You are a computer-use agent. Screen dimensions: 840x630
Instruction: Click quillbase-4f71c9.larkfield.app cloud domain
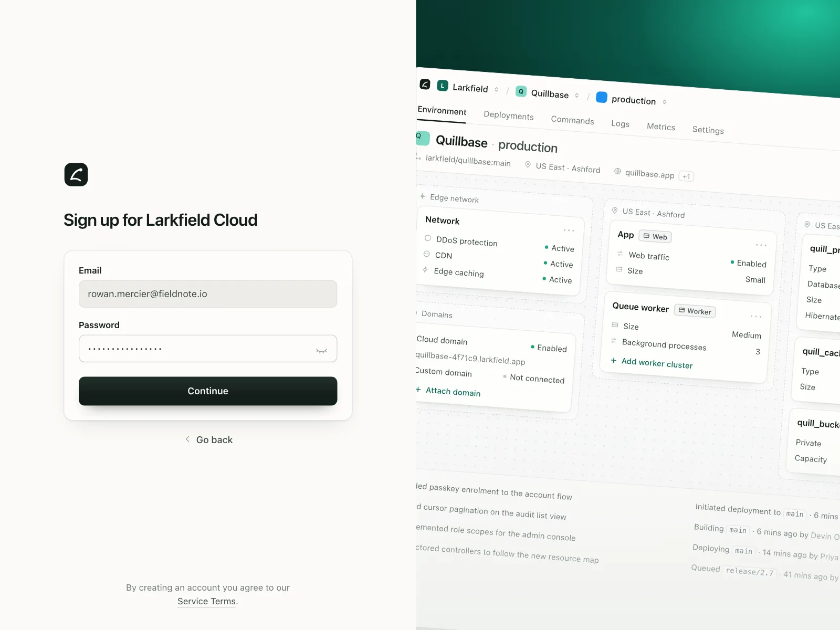tap(470, 358)
